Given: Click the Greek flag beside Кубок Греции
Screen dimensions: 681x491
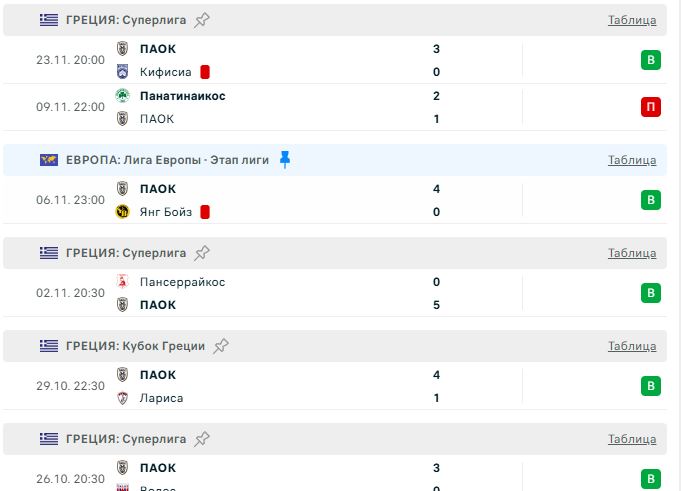Looking at the screenshot, I should [x=49, y=346].
